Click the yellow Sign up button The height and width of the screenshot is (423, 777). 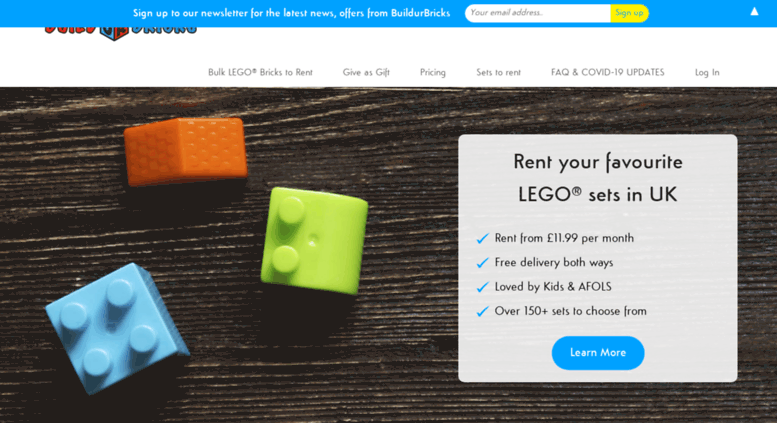tap(629, 13)
